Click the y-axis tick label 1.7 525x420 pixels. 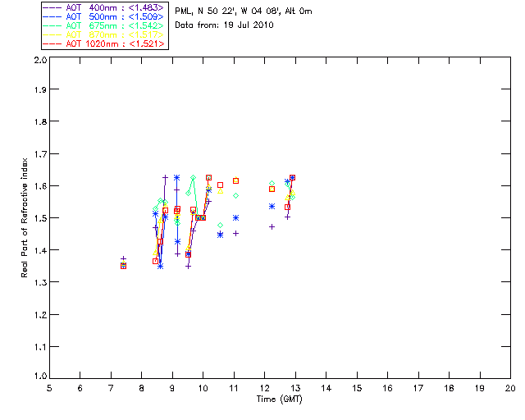(x=40, y=154)
